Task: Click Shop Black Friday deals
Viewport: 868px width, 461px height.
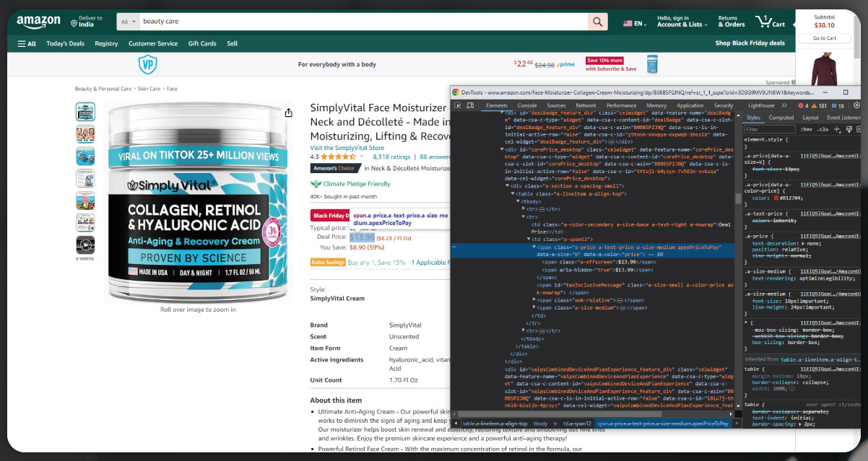Action: [750, 43]
